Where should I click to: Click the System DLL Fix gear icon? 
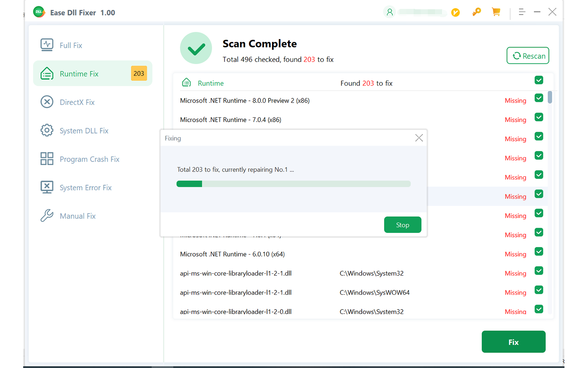pos(47,130)
